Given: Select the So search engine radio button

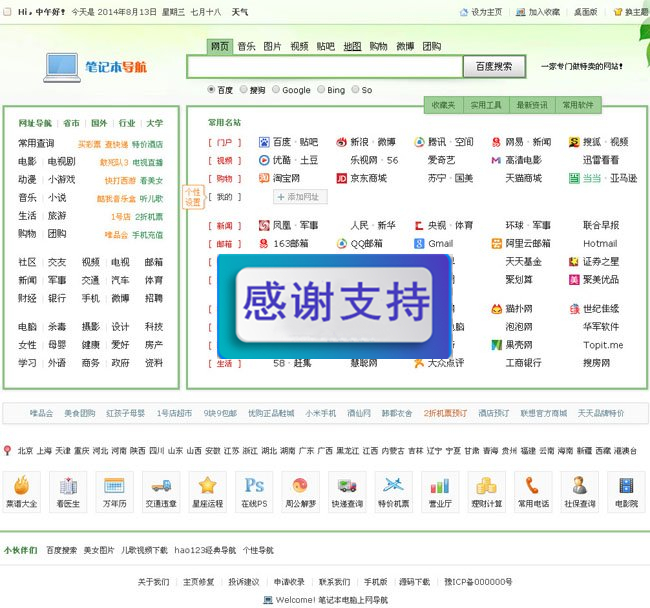Looking at the screenshot, I should (355, 90).
